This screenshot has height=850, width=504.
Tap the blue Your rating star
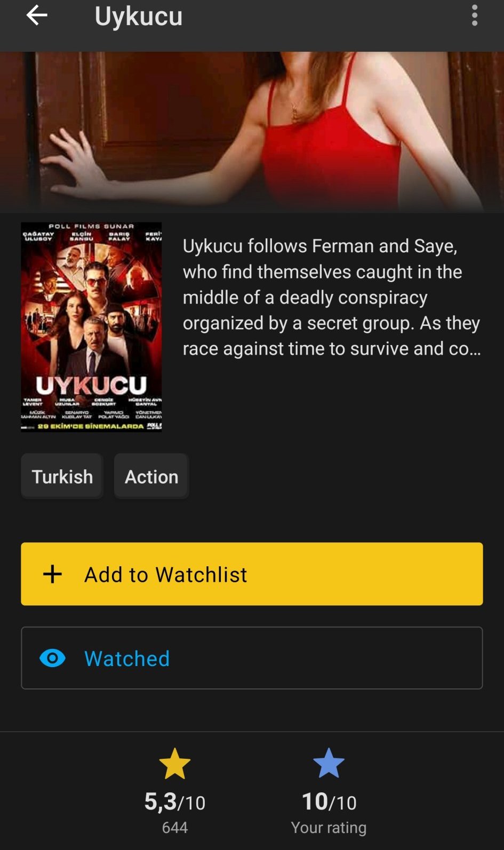click(x=329, y=763)
